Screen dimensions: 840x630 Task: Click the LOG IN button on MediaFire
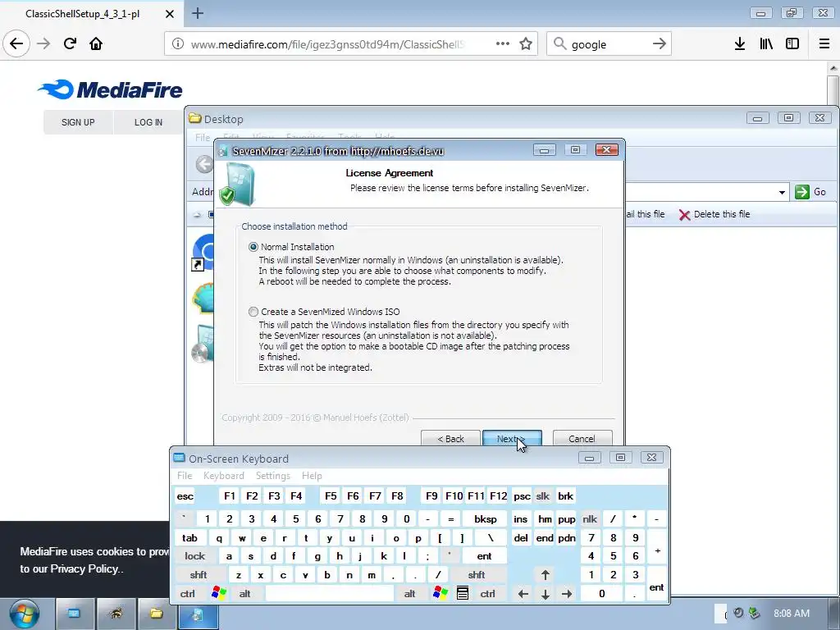(148, 122)
